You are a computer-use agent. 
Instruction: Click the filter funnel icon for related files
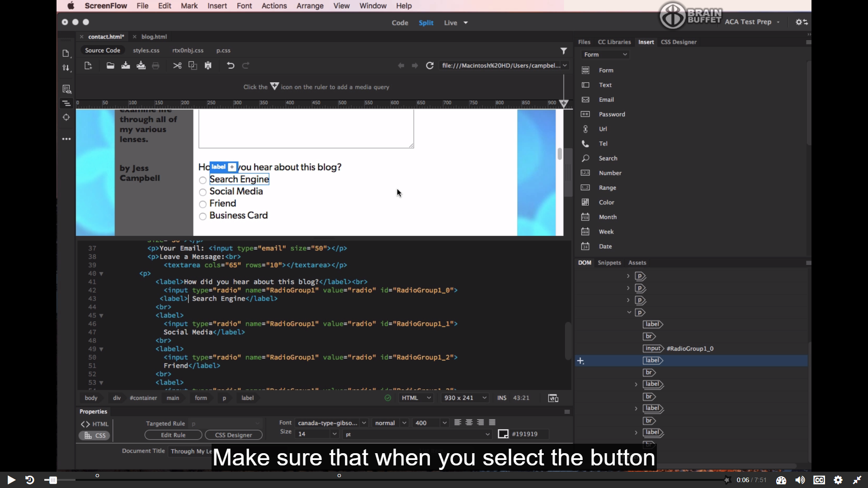[563, 51]
